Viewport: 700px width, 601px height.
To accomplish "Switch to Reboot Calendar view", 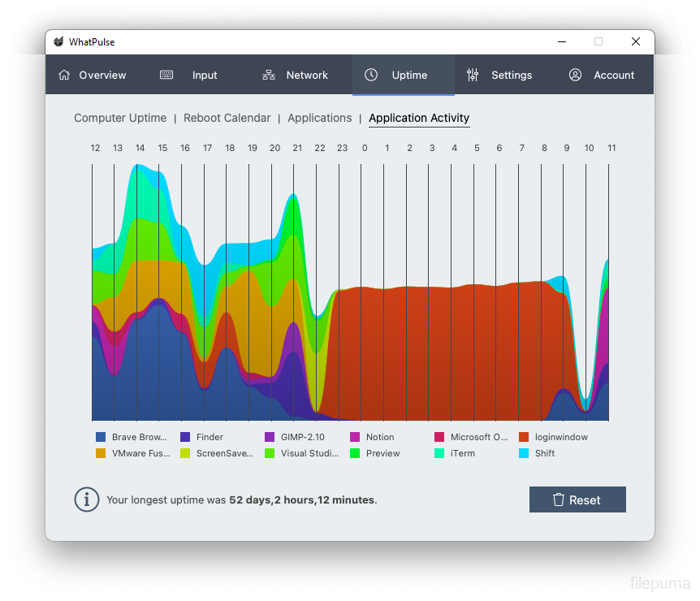I will [227, 118].
